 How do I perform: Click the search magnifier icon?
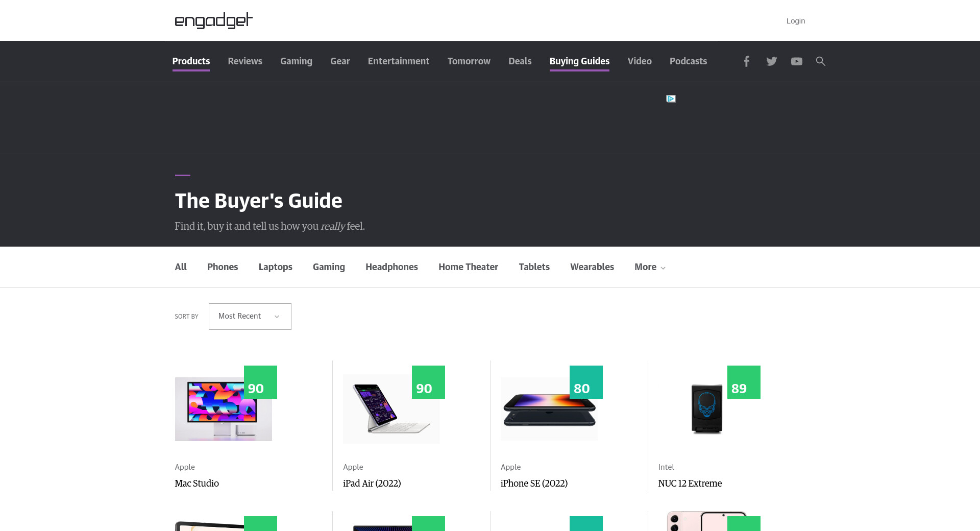820,61
